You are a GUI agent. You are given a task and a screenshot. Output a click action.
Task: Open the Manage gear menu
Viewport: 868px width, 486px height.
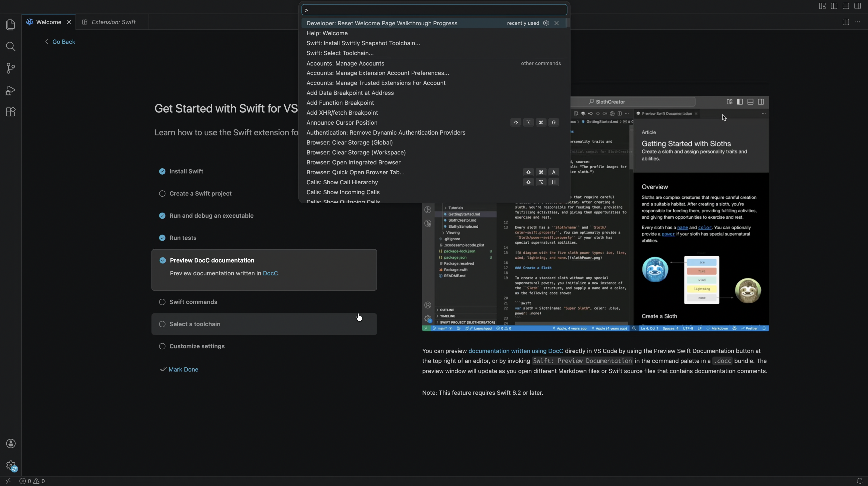[x=11, y=466]
